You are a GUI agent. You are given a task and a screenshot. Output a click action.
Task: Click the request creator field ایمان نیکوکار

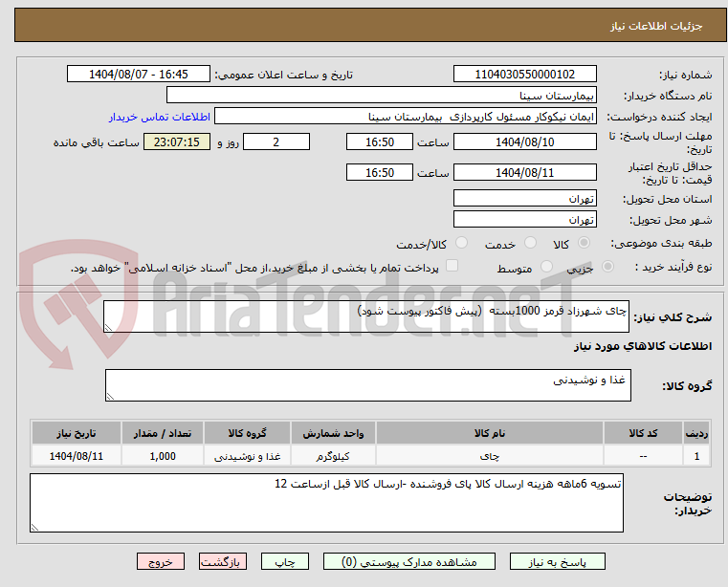[406, 116]
